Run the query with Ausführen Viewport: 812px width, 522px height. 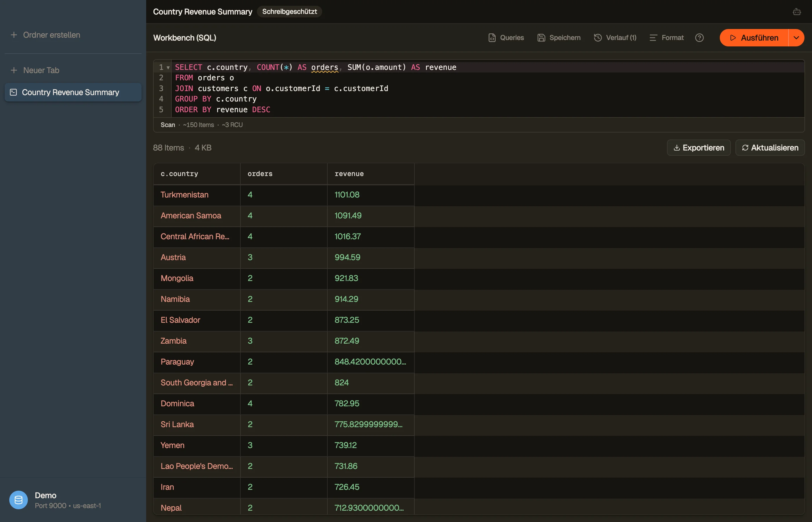[754, 38]
